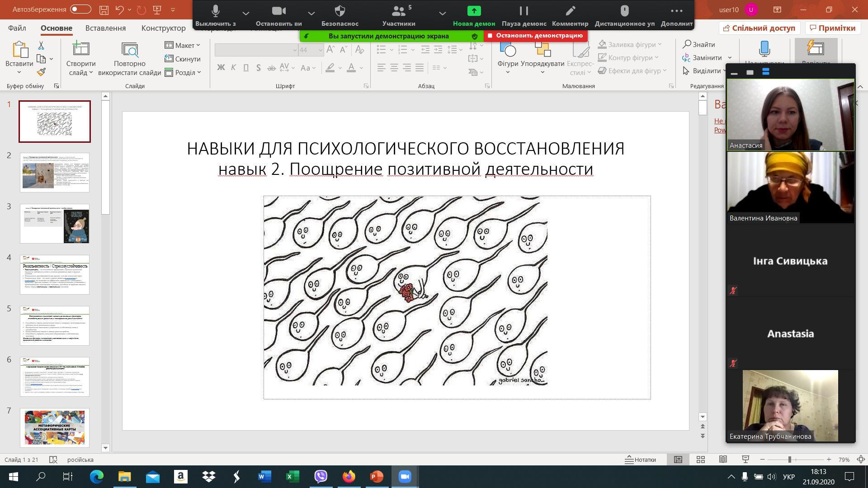Toggle Italic text formatting
The width and height of the screenshot is (868, 488).
tap(233, 68)
